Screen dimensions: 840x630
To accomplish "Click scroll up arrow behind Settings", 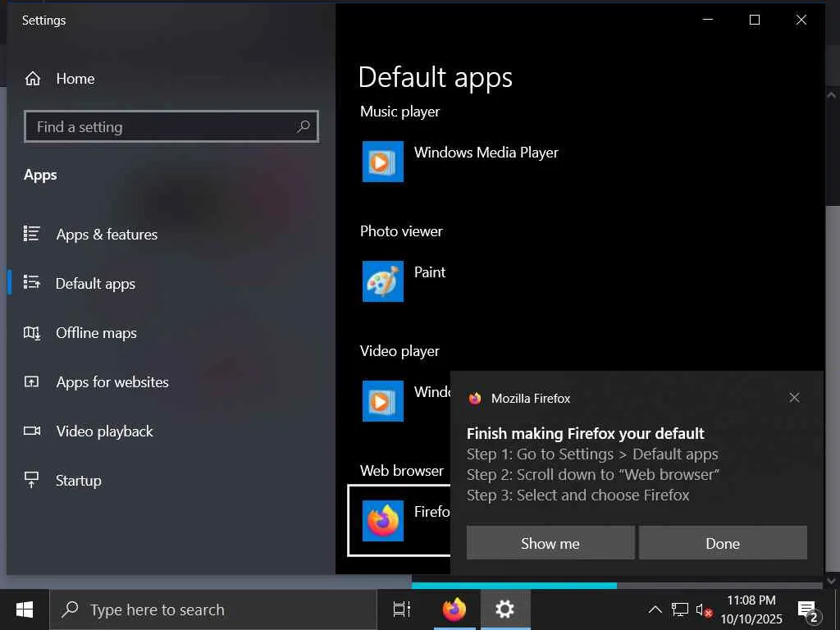I will (832, 95).
